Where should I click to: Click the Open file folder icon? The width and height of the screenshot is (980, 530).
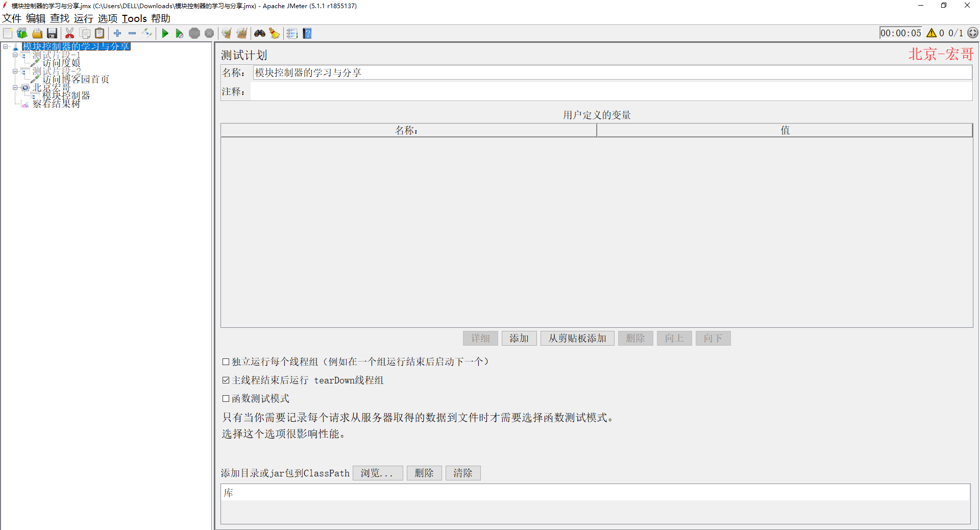point(37,33)
